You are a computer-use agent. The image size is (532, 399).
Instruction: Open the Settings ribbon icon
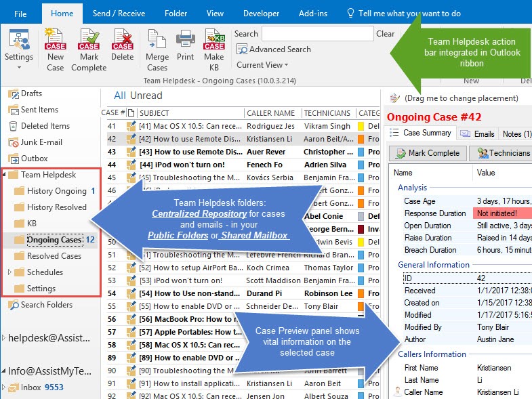click(x=19, y=40)
